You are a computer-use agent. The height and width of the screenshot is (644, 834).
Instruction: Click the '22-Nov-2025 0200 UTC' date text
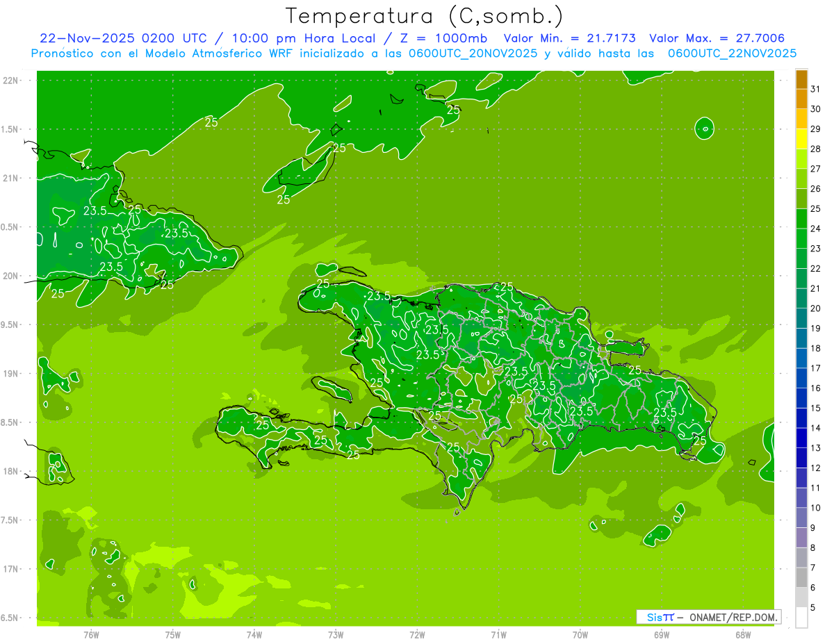123,38
